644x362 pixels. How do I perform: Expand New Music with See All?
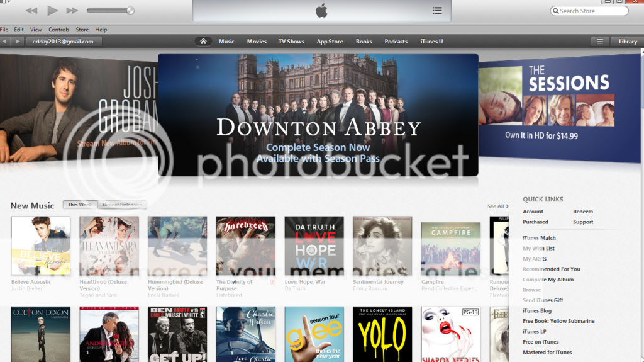[x=497, y=206]
